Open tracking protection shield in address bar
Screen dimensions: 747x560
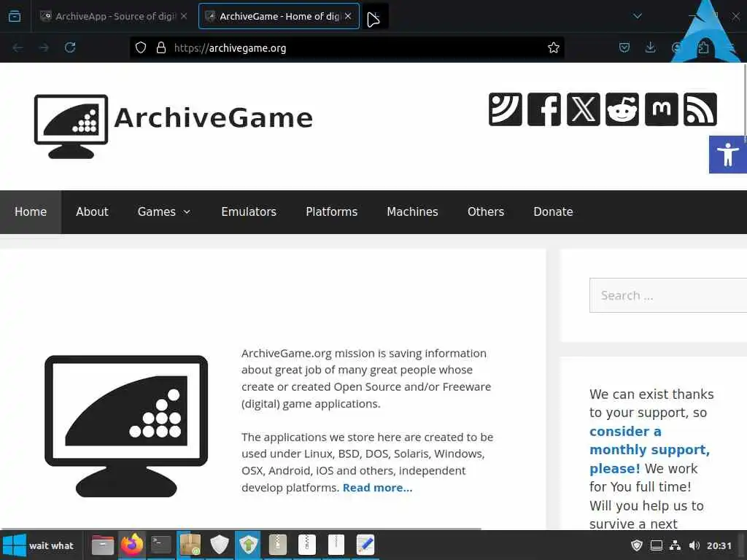point(141,47)
